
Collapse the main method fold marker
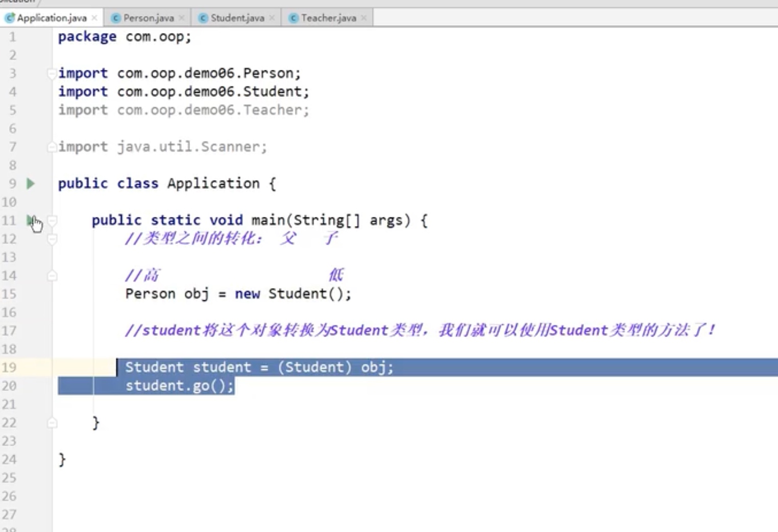(x=52, y=221)
